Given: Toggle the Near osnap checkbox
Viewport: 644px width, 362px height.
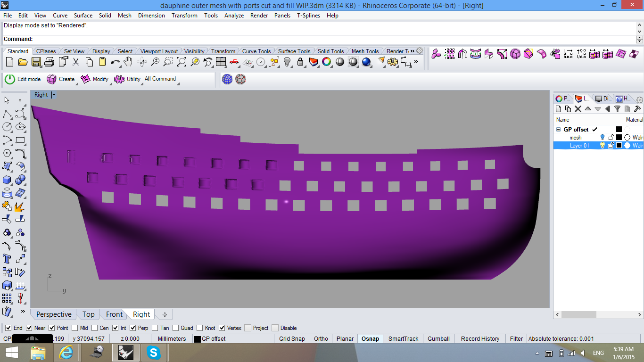Looking at the screenshot, I should pyautogui.click(x=29, y=328).
